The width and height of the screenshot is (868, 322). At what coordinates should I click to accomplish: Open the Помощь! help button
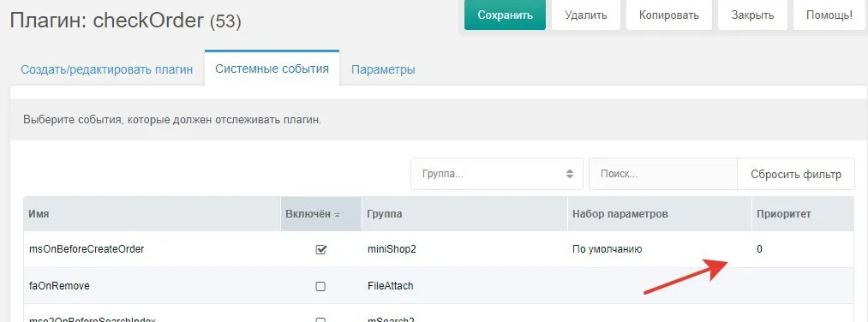(829, 15)
